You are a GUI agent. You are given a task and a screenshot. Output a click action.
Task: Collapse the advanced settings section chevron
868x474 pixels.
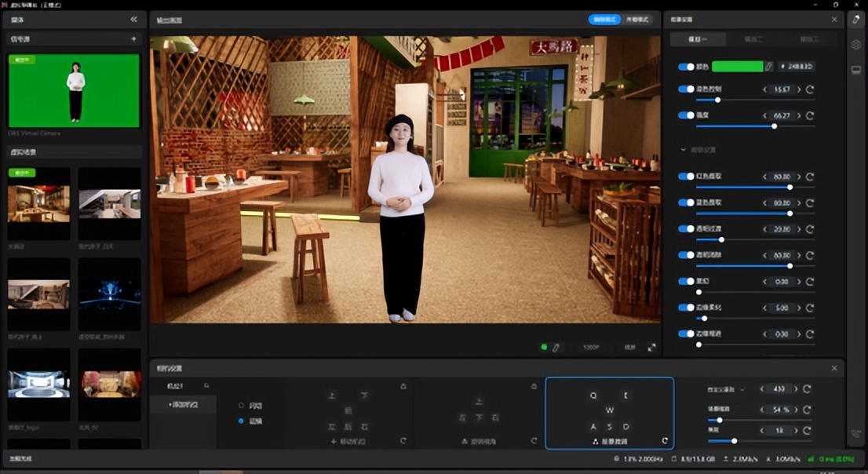click(683, 149)
